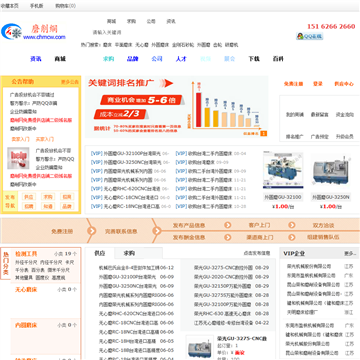Click the 登录 login link
The width and height of the screenshot is (360, 360).
318,84
